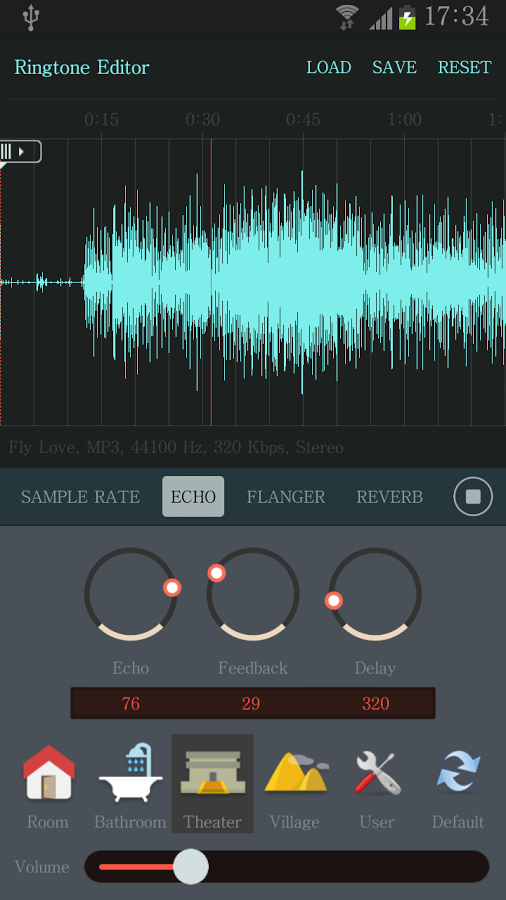
Task: Click the 17:34 clock in status bar
Action: pyautogui.click(x=457, y=17)
